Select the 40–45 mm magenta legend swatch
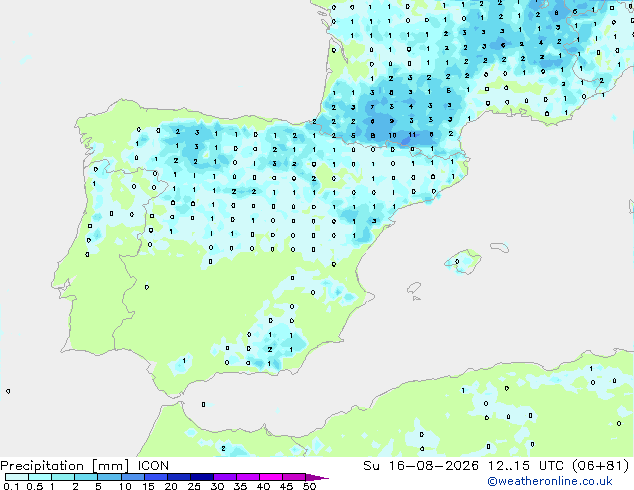 tap(271, 477)
